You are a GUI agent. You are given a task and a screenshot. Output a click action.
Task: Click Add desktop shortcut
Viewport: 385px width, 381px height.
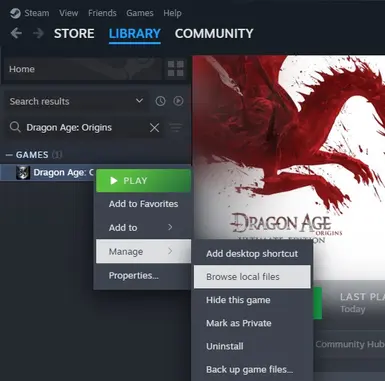click(x=252, y=254)
